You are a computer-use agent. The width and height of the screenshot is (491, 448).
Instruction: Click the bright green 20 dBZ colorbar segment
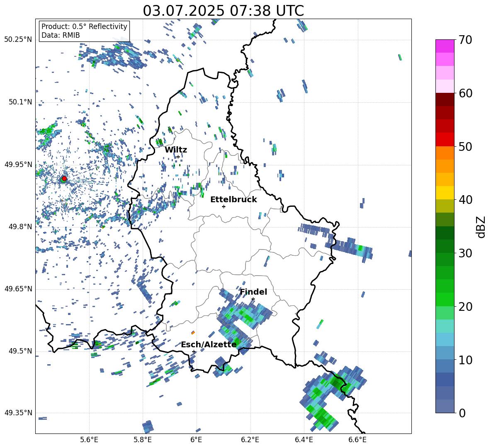point(445,299)
